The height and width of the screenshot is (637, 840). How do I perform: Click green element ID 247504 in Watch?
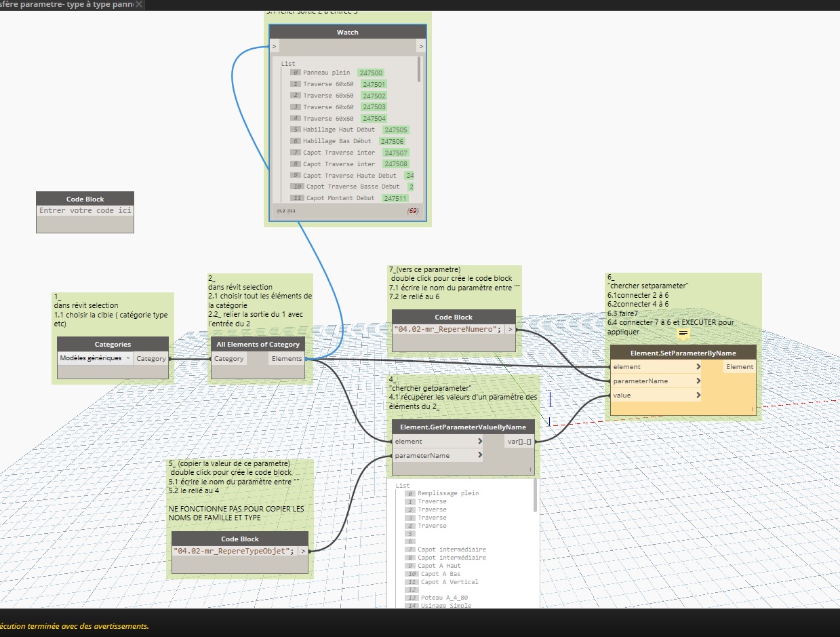(374, 118)
